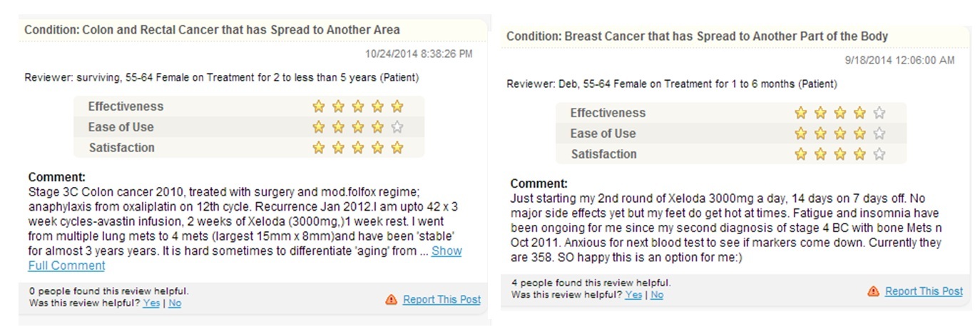Screen dimensions: 980x327
Task: Click first Satisfaction star in colon cancer review
Action: click(319, 148)
